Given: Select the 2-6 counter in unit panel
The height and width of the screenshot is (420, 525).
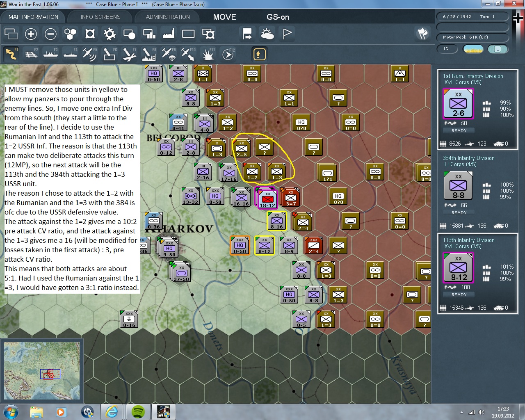Looking at the screenshot, I should click(458, 104).
